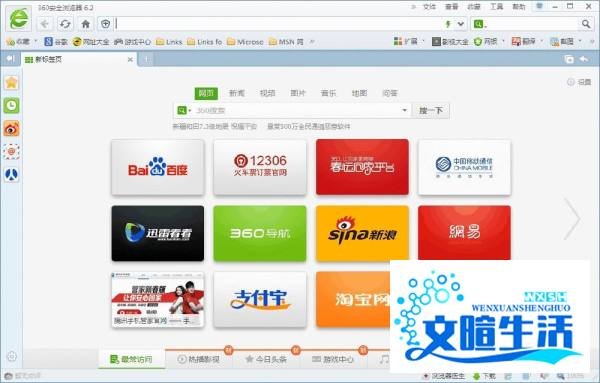
Task: Show more bookmarks via the » overflow arrow
Action: pos(312,41)
